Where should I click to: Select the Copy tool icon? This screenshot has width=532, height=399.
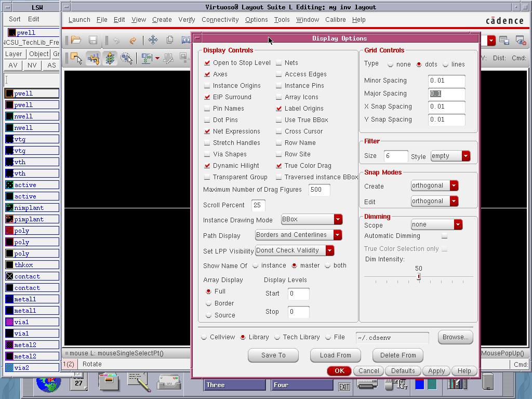[x=170, y=40]
